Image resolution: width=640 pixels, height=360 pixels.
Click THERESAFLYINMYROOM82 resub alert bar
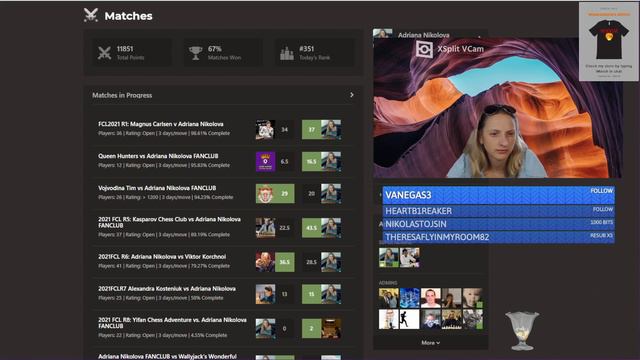pyautogui.click(x=498, y=237)
